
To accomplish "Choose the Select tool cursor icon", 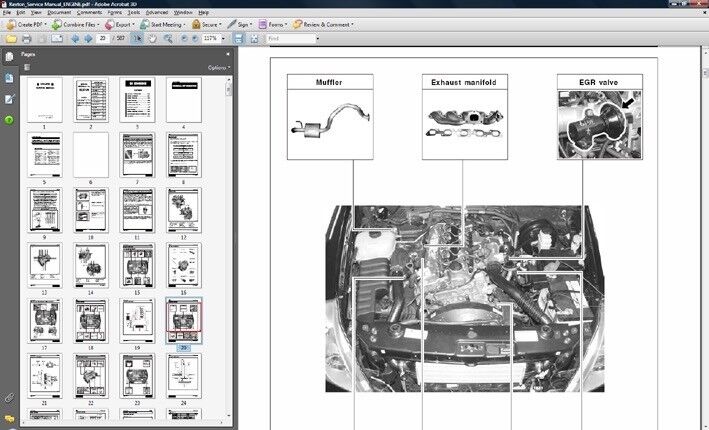I will point(137,38).
